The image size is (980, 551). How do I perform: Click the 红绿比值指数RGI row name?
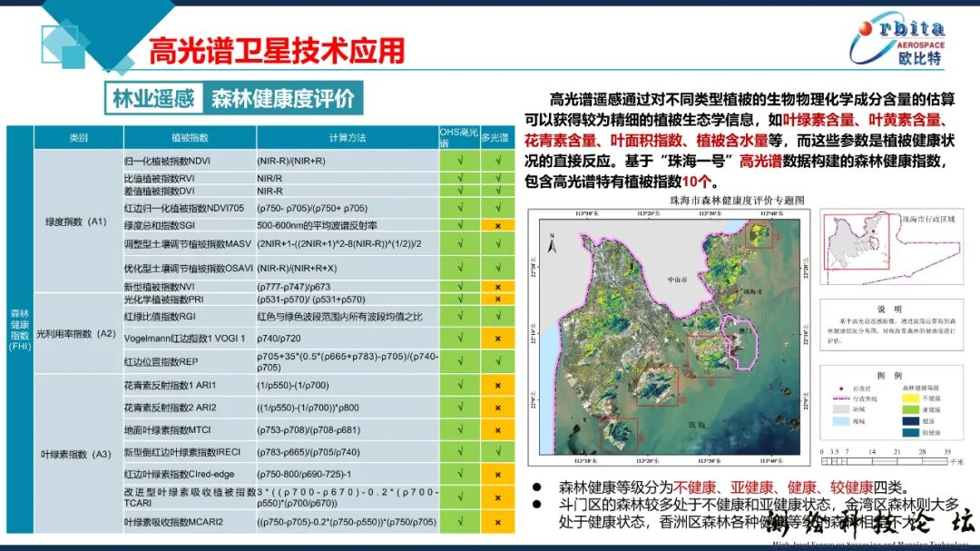tap(160, 317)
